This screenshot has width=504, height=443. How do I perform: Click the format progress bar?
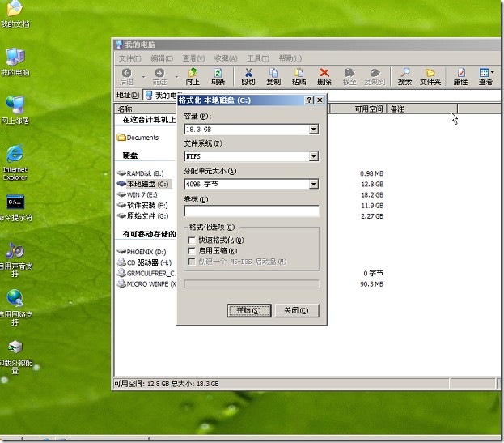click(x=252, y=283)
